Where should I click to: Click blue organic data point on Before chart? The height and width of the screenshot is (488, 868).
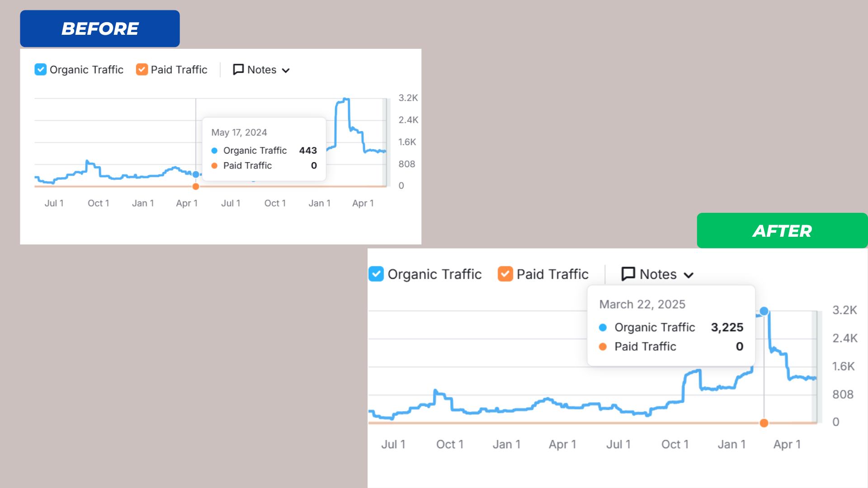click(196, 174)
